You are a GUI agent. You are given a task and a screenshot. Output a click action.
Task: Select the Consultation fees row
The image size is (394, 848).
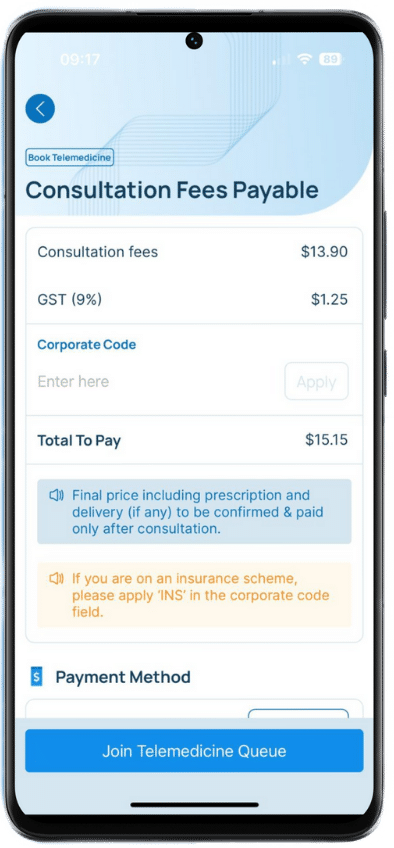pos(194,251)
